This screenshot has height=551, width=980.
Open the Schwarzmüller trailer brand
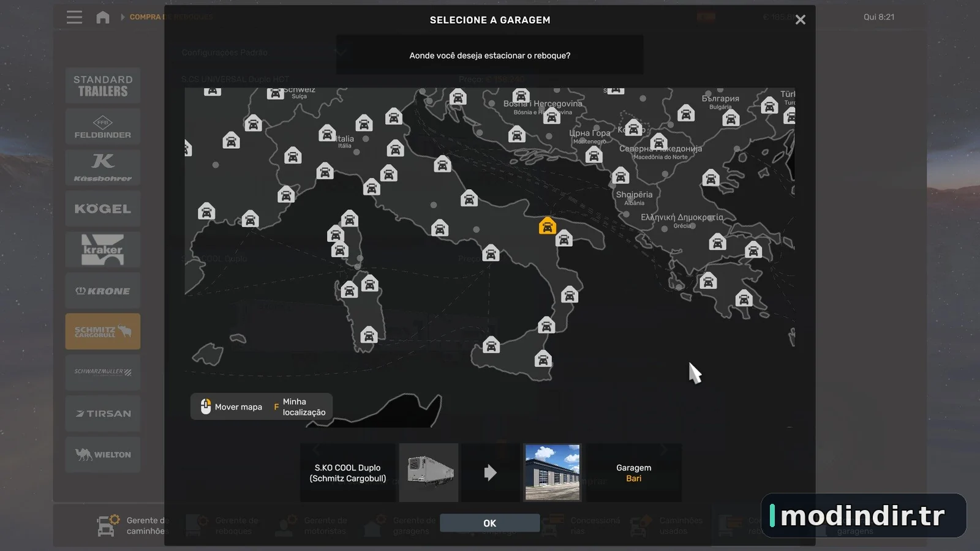[103, 372]
